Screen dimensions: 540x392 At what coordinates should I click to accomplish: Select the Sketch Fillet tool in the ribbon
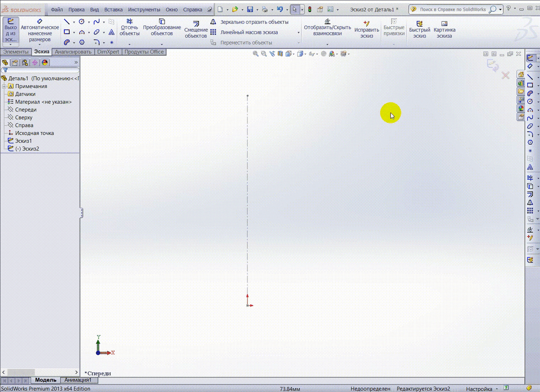point(96,42)
